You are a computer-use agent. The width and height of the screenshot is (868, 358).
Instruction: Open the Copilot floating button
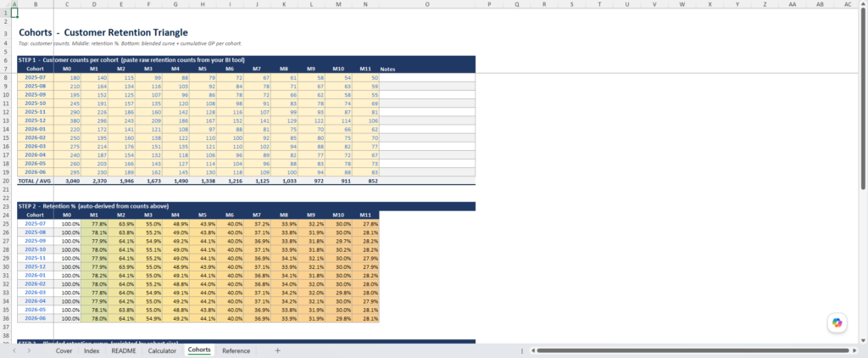tap(837, 322)
